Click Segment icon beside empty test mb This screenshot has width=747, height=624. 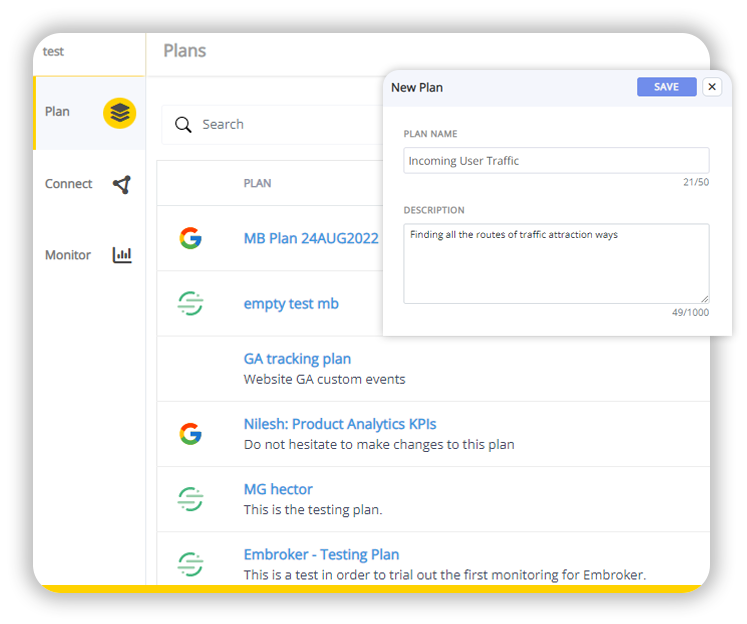190,304
